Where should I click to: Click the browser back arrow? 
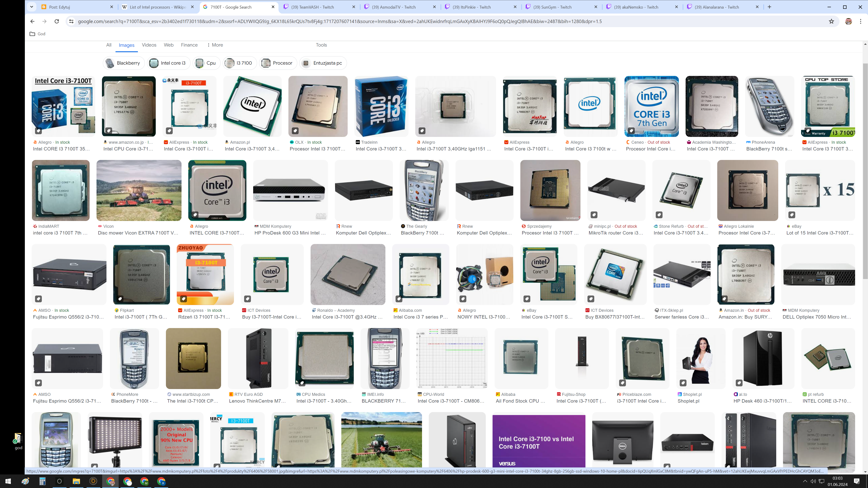tap(32, 21)
